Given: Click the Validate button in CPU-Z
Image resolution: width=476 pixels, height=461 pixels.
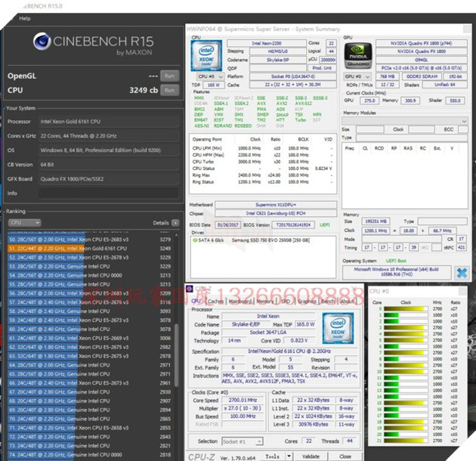Looking at the screenshot, I should click(x=311, y=456).
